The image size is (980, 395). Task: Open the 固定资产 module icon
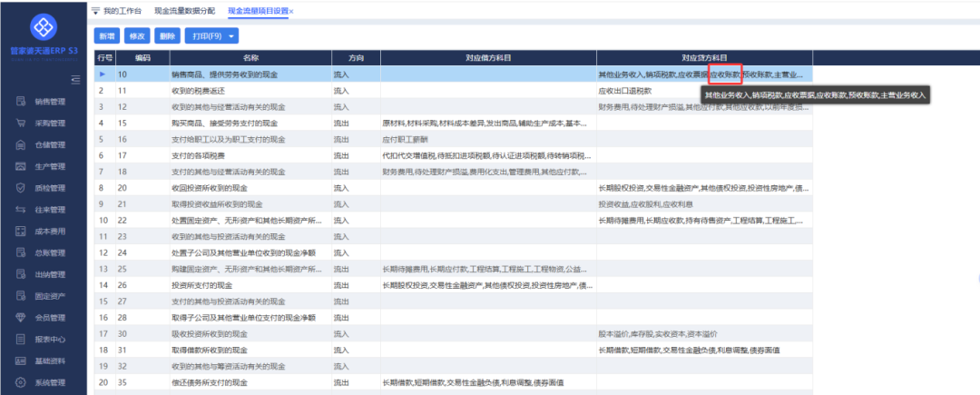pos(21,296)
